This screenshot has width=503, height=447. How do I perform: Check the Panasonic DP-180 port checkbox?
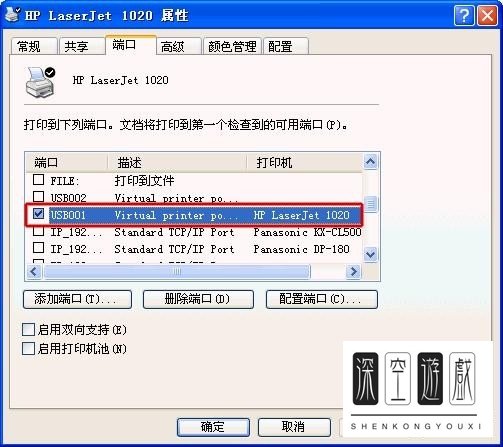(x=39, y=248)
